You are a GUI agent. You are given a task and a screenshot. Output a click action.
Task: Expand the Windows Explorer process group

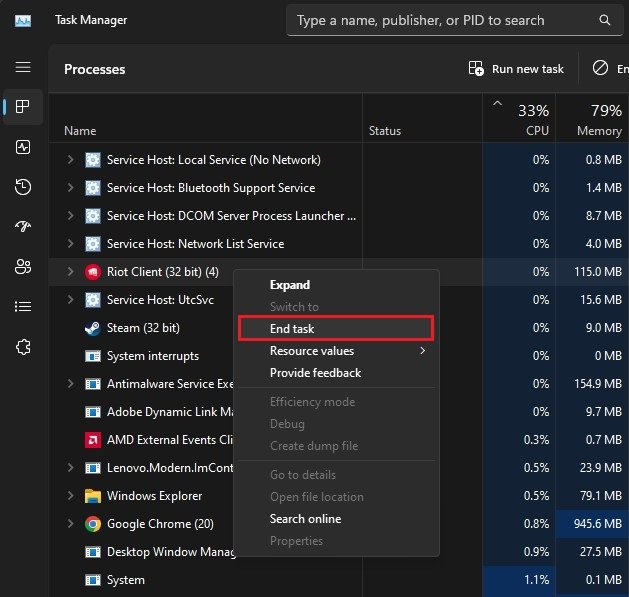[x=70, y=496]
